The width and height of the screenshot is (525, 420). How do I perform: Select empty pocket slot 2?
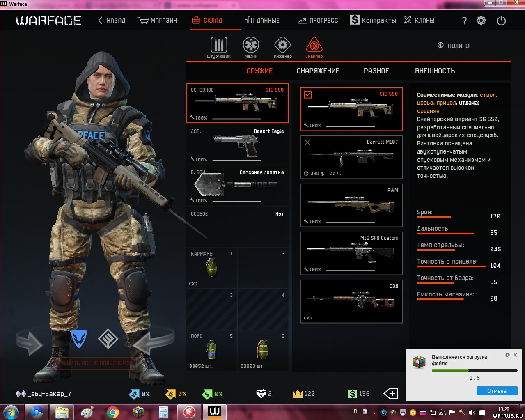coord(263,268)
